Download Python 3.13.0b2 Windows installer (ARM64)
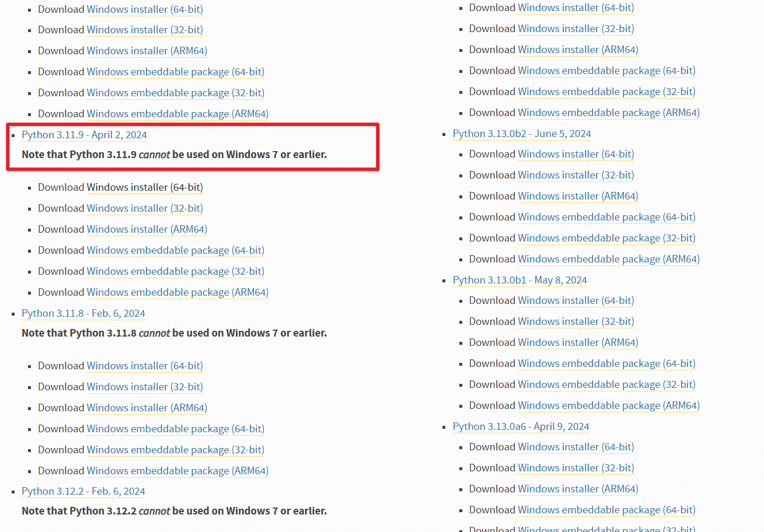The image size is (764, 532). pos(578,196)
